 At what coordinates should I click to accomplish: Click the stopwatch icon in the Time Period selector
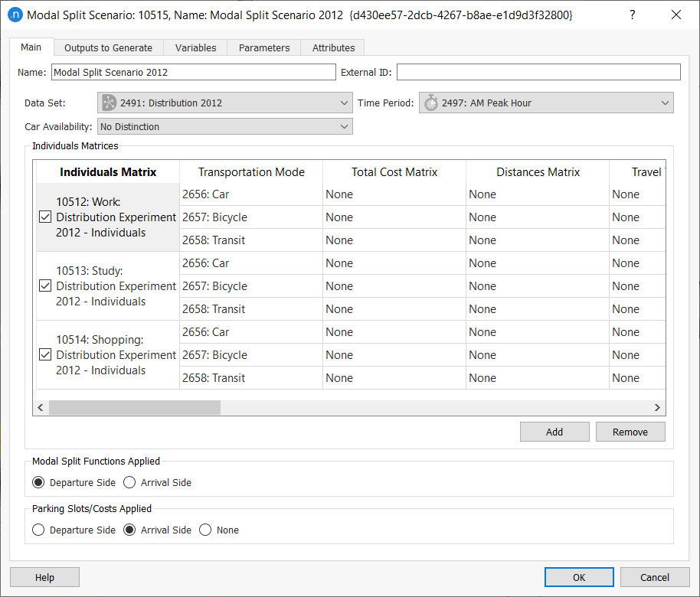(430, 102)
